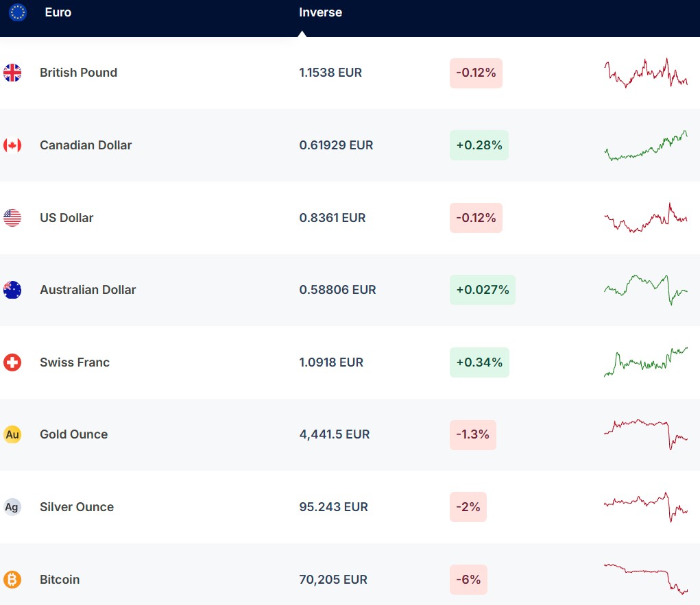Open the US Dollar sparkline chart
The width and height of the screenshot is (700, 605).
(x=645, y=218)
